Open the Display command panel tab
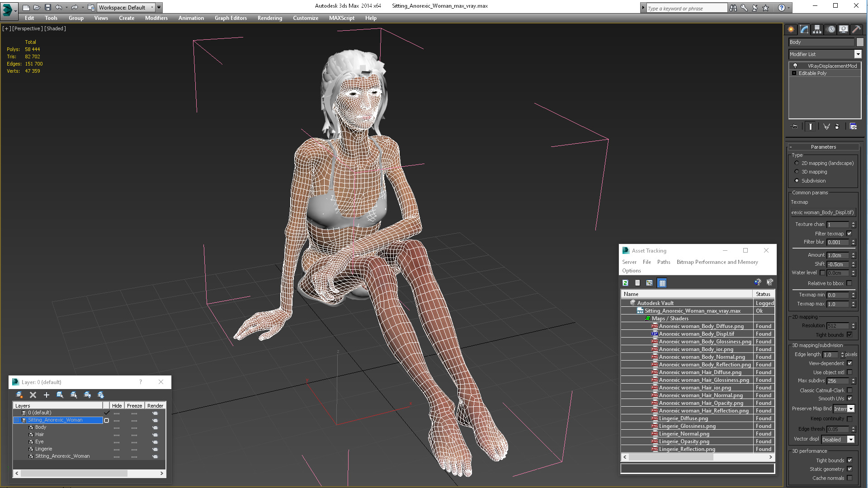 (x=844, y=29)
